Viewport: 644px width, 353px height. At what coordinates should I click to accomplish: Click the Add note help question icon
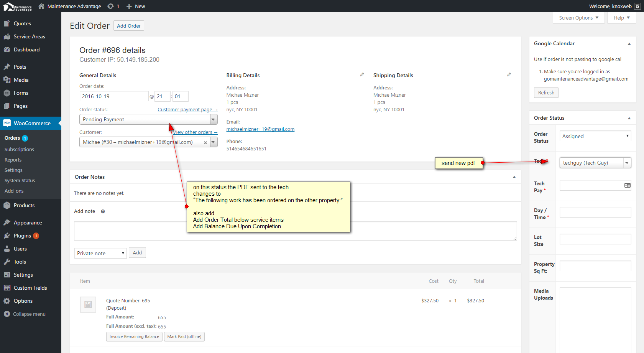[103, 211]
